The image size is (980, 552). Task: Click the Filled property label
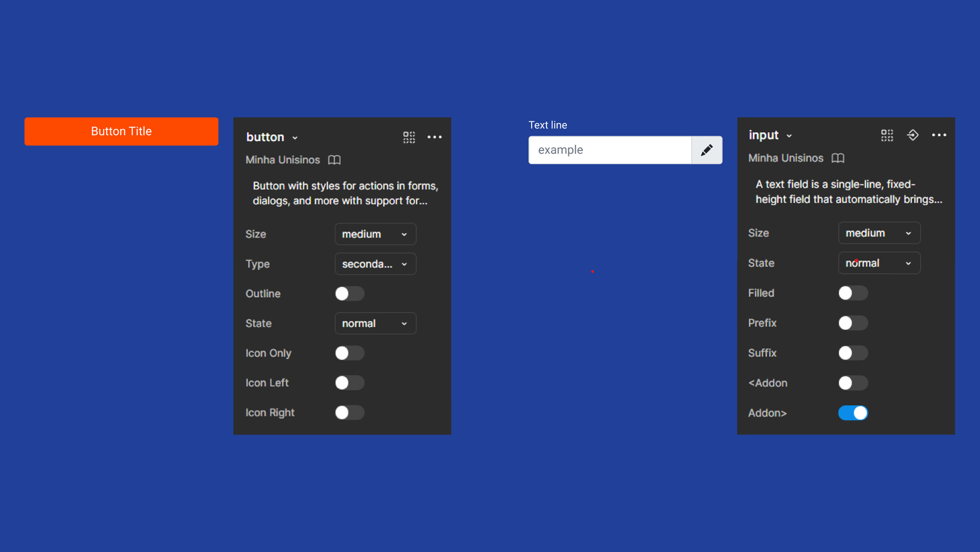click(761, 293)
